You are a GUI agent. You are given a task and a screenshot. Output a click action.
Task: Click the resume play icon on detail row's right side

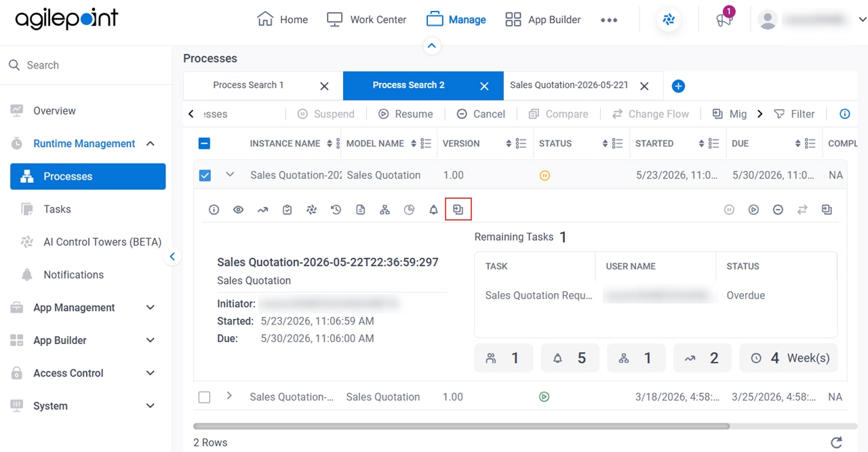(753, 210)
